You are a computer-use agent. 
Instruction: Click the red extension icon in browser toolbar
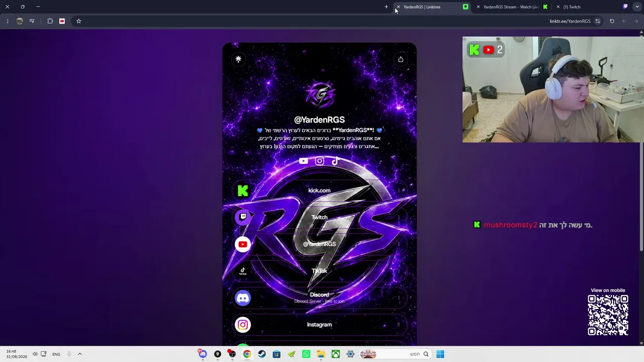point(62,21)
